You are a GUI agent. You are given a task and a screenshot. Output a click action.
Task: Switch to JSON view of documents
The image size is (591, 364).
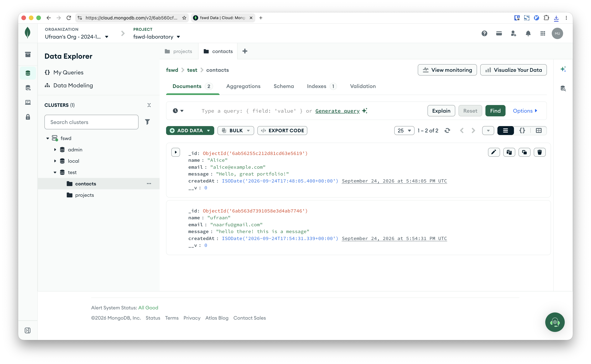pyautogui.click(x=522, y=130)
